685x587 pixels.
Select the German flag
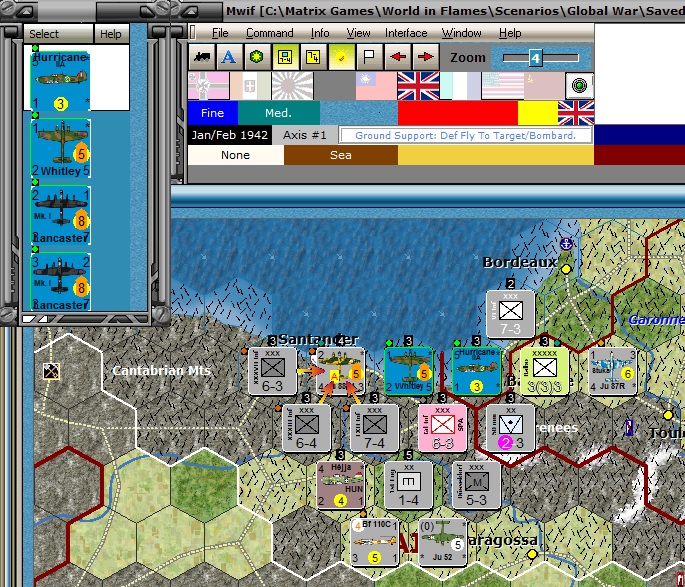208,86
